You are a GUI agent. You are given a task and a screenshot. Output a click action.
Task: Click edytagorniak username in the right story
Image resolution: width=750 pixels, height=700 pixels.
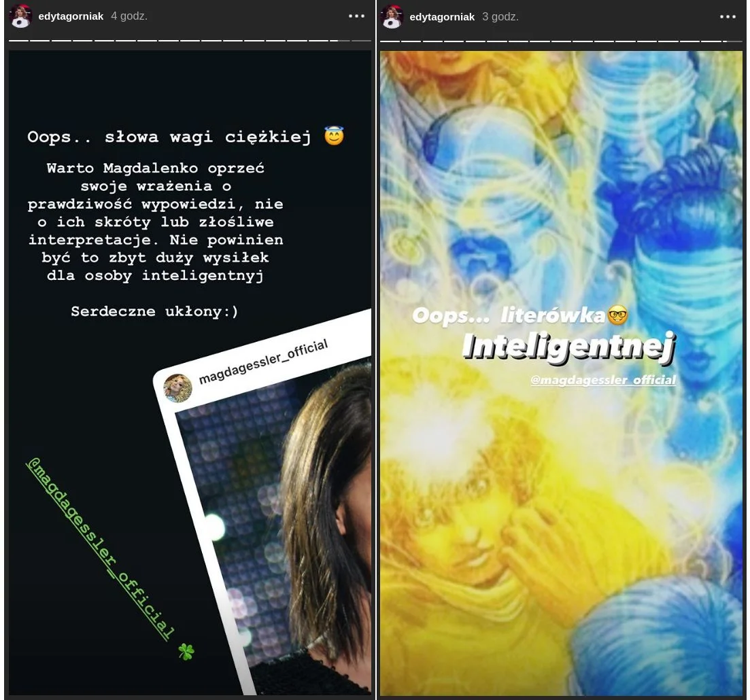pyautogui.click(x=442, y=17)
